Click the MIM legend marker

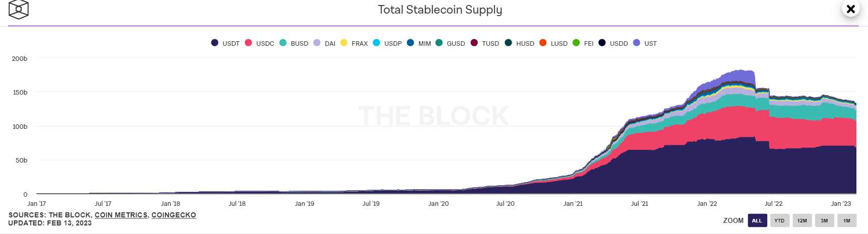[x=410, y=43]
